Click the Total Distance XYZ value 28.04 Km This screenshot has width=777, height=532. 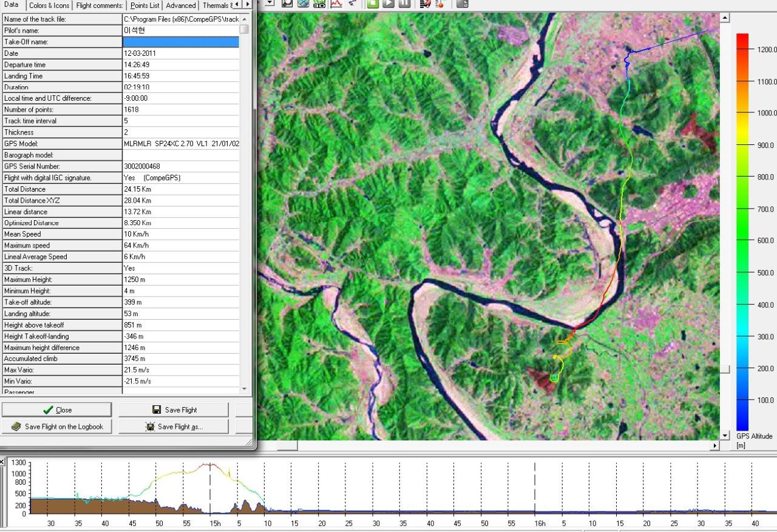tap(137, 200)
